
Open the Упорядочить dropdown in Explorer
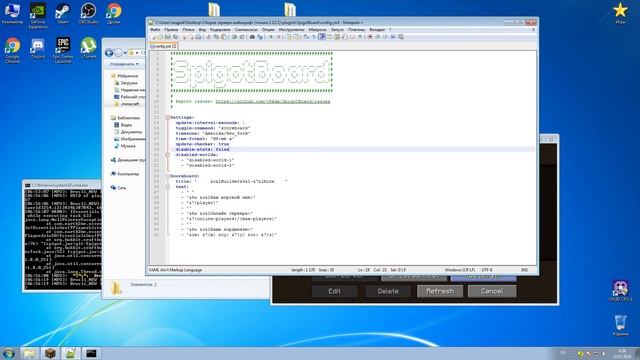(124, 64)
